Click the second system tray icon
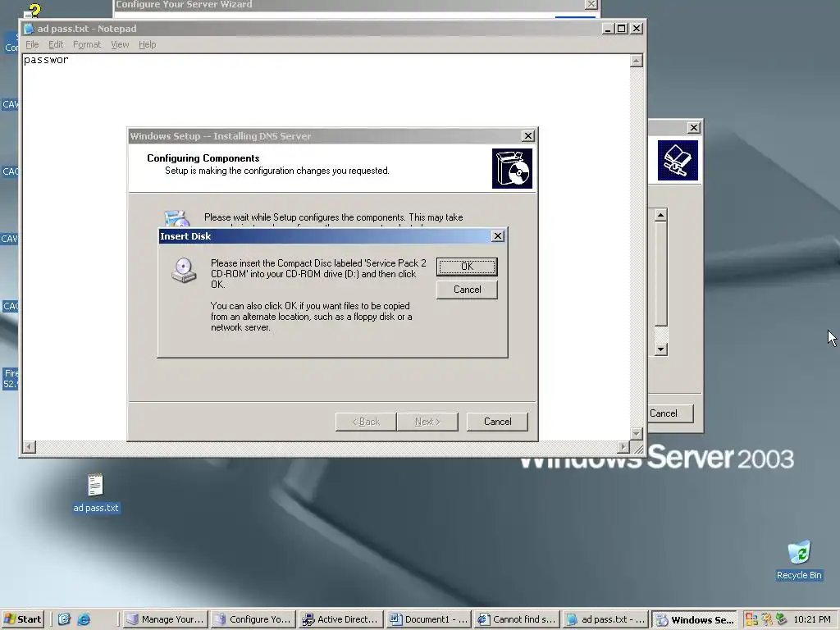The width and height of the screenshot is (840, 630). (x=767, y=619)
